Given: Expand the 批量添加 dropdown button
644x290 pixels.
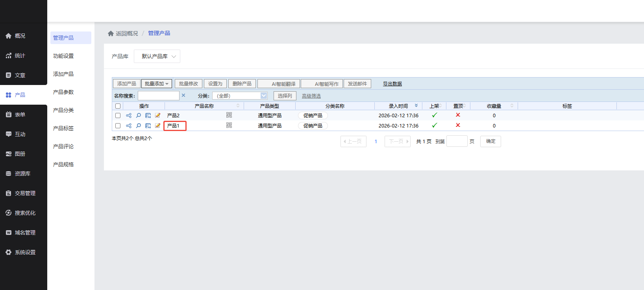Looking at the screenshot, I should click(157, 84).
